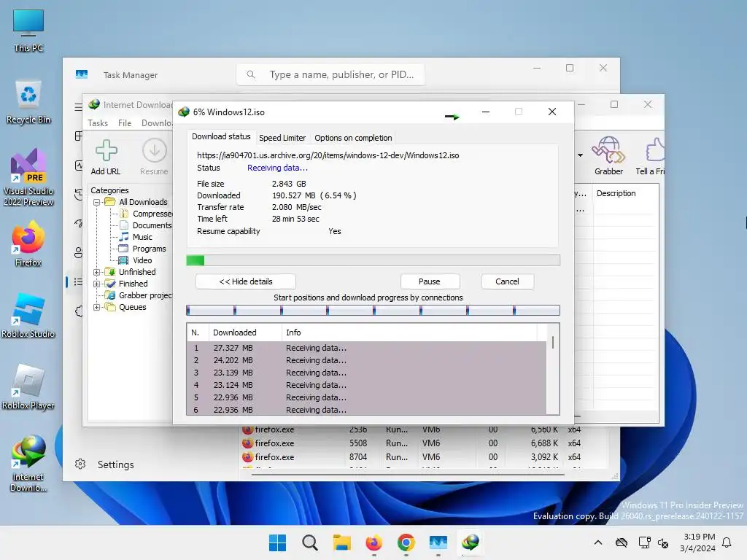
Task: Switch to Options on completion tab
Action: (x=353, y=138)
